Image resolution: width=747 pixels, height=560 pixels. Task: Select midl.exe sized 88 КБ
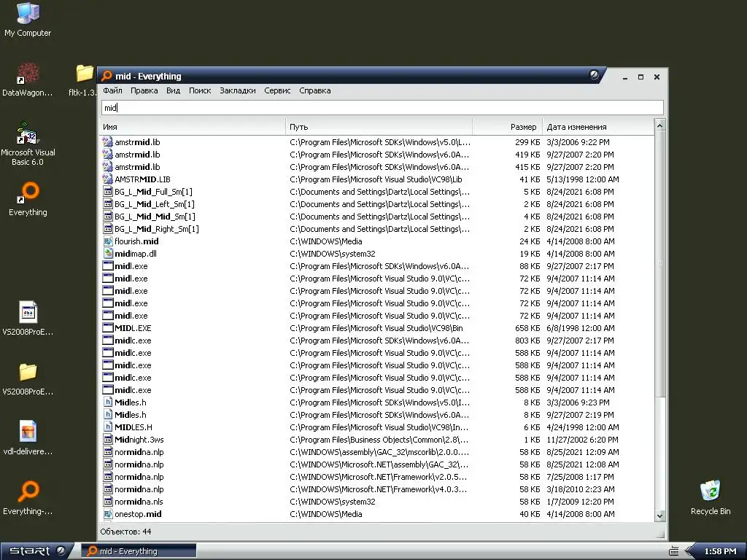(x=131, y=265)
